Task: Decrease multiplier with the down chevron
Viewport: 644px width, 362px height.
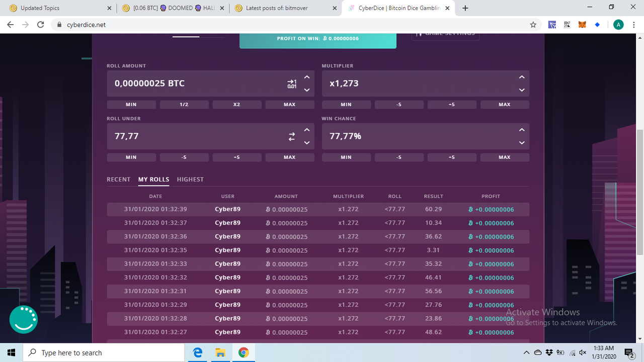Action: (x=522, y=90)
